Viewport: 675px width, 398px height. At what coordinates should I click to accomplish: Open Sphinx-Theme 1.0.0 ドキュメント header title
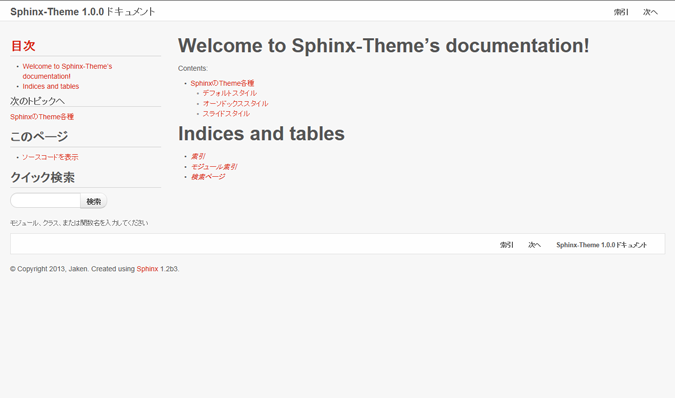coord(83,12)
